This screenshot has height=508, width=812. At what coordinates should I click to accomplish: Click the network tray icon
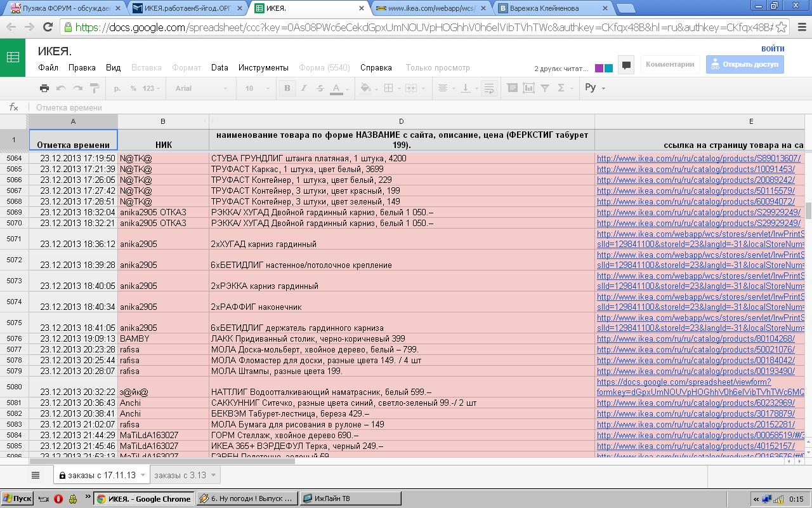tap(768, 498)
